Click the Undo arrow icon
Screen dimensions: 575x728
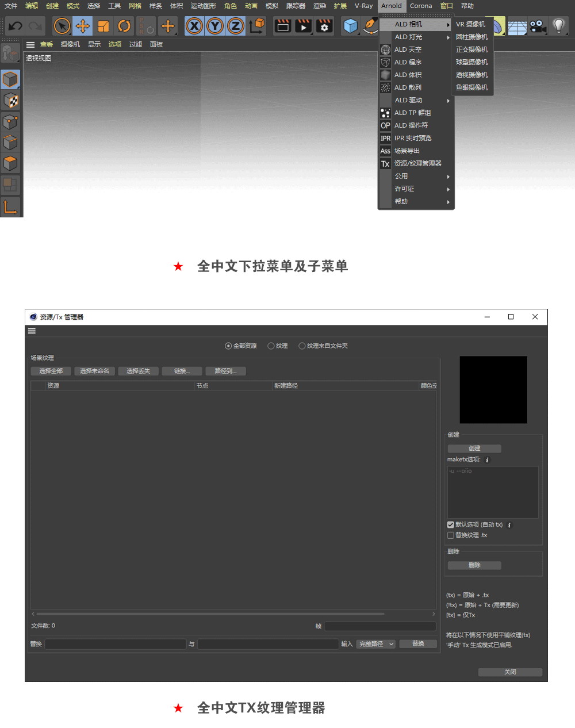point(16,26)
